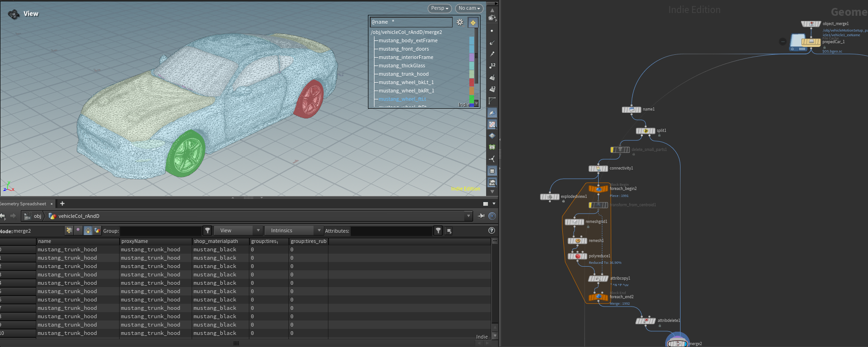Click the plus button to add pane tab
868x347 pixels.
(62, 203)
